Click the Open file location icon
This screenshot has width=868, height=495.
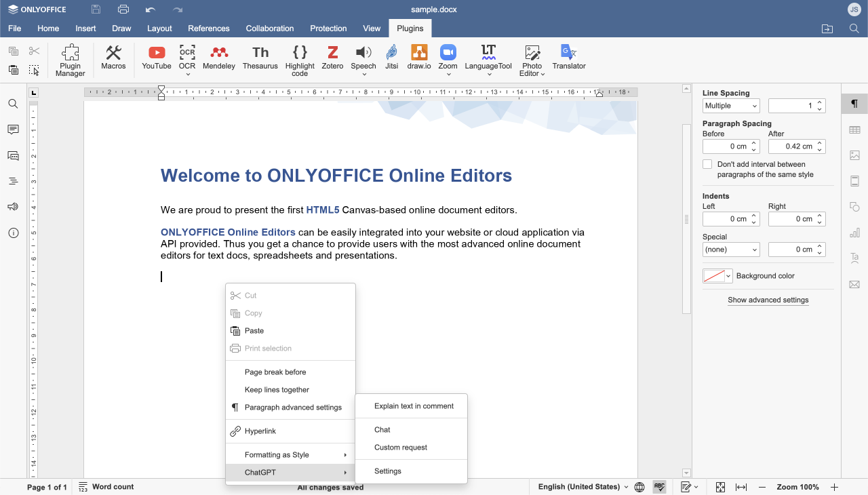point(827,28)
